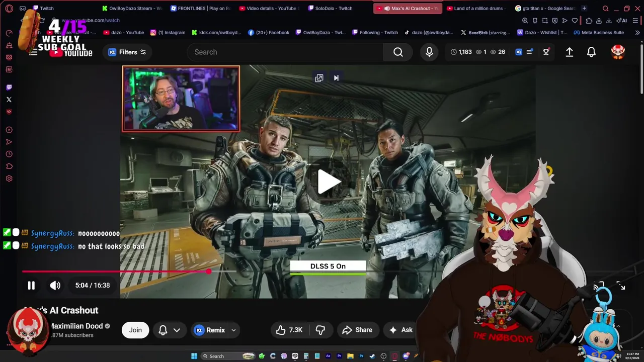Launch After Effects from the taskbar
Screen dimensions: 644x362
pos(328,356)
